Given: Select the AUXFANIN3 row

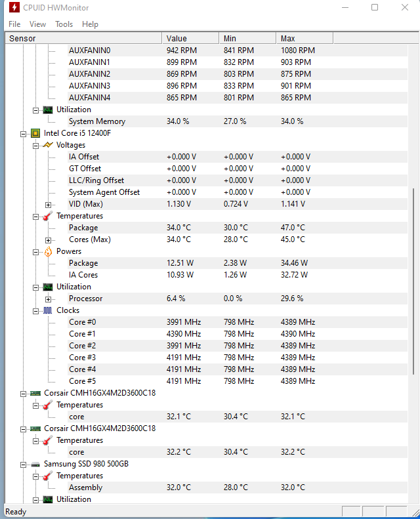Looking at the screenshot, I should (238, 86).
